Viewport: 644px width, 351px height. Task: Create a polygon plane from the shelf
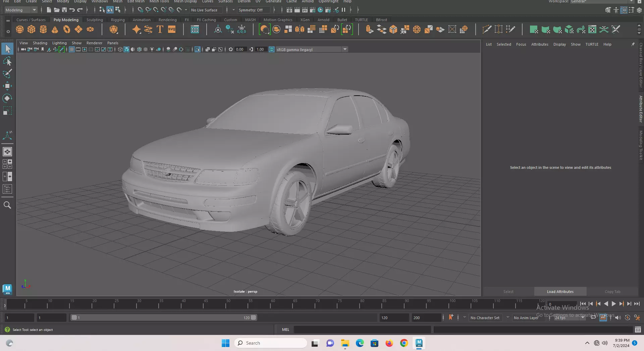pos(78,30)
